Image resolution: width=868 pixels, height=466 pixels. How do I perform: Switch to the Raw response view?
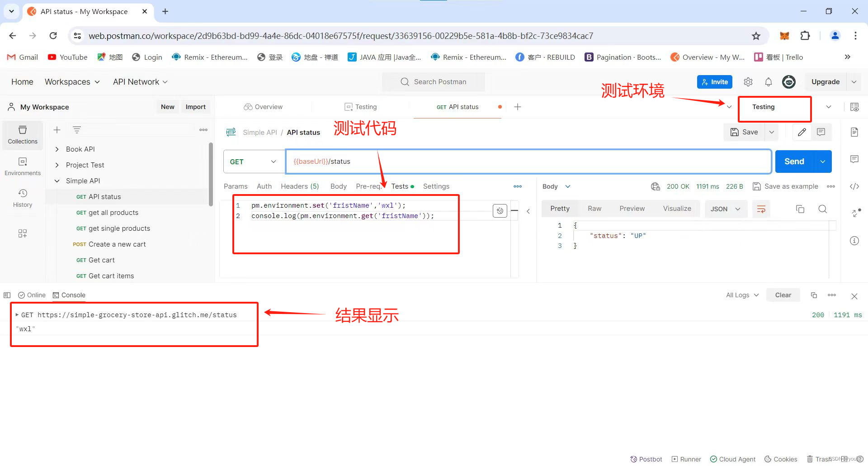click(594, 209)
